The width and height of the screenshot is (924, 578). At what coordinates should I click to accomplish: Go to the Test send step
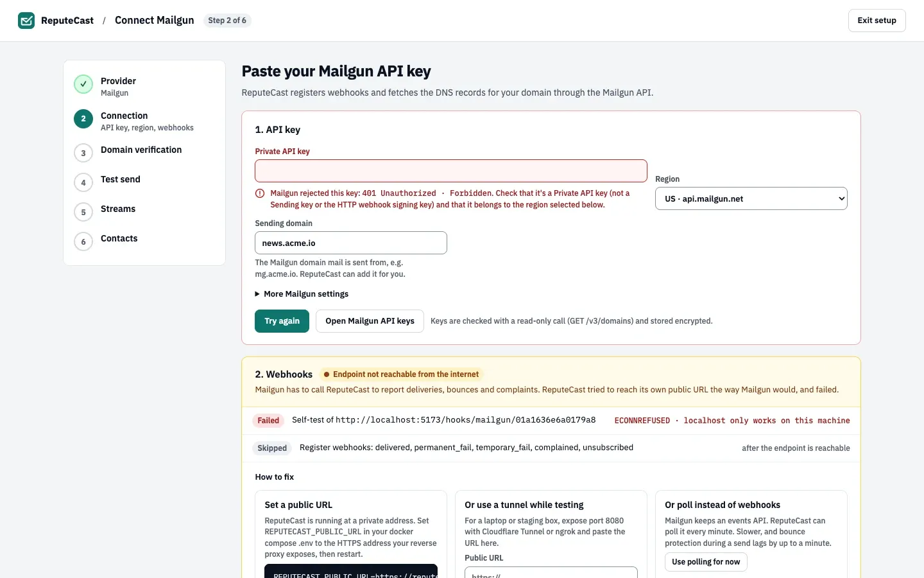point(121,179)
